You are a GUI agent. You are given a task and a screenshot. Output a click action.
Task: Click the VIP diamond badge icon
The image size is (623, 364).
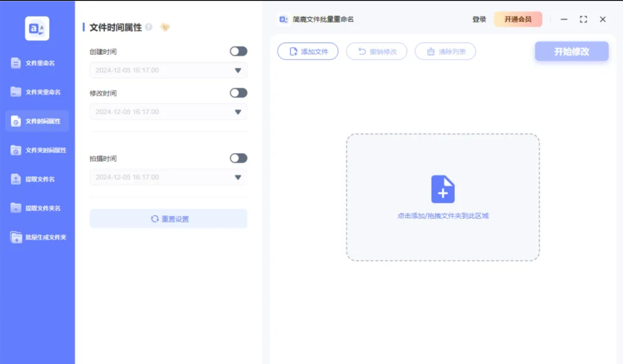pyautogui.click(x=165, y=27)
